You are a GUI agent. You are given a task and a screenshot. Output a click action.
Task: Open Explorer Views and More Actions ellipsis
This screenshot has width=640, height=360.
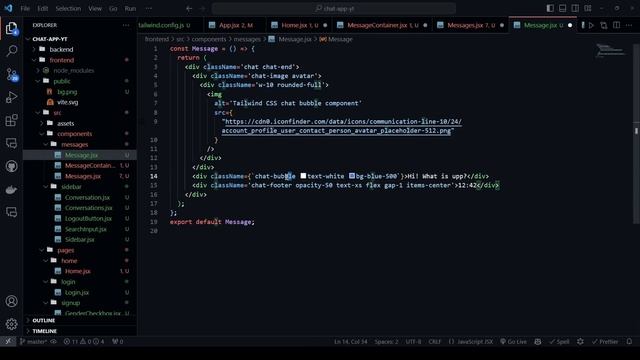(126, 25)
